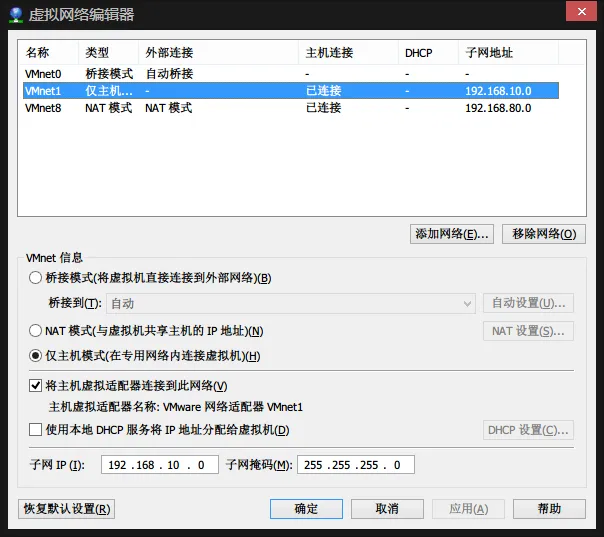Click the DHCP column header
Image resolution: width=604 pixels, height=537 pixels.
(x=428, y=53)
